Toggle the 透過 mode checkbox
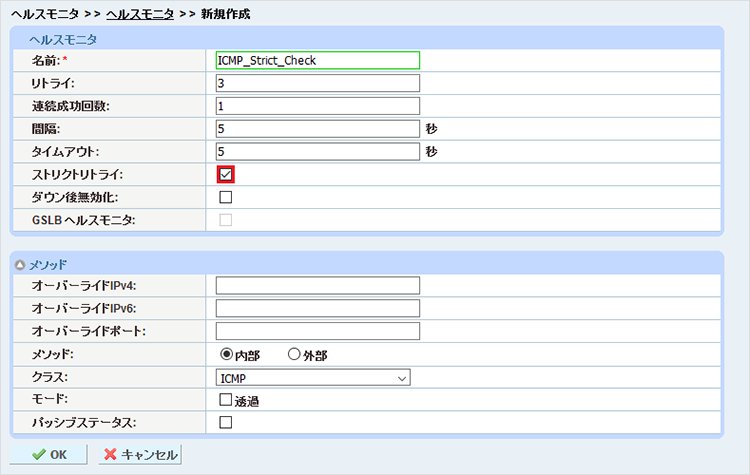Screen dimensions: 750x475 tap(225, 400)
